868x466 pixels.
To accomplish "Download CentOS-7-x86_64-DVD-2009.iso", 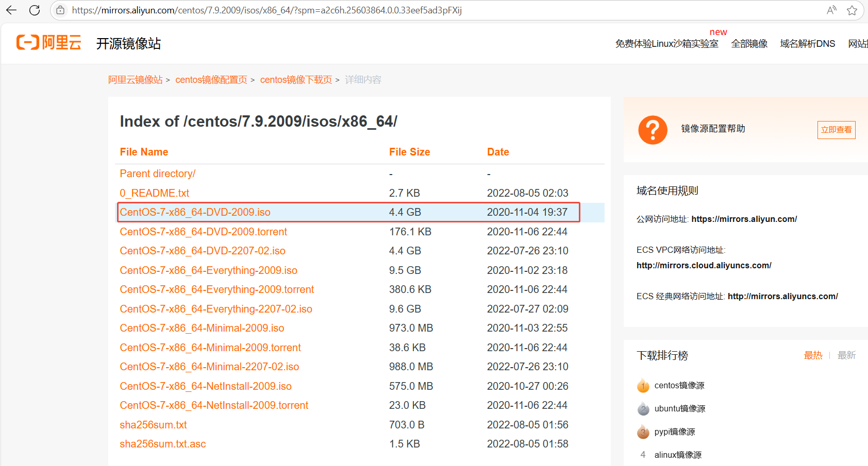I will pyautogui.click(x=195, y=212).
